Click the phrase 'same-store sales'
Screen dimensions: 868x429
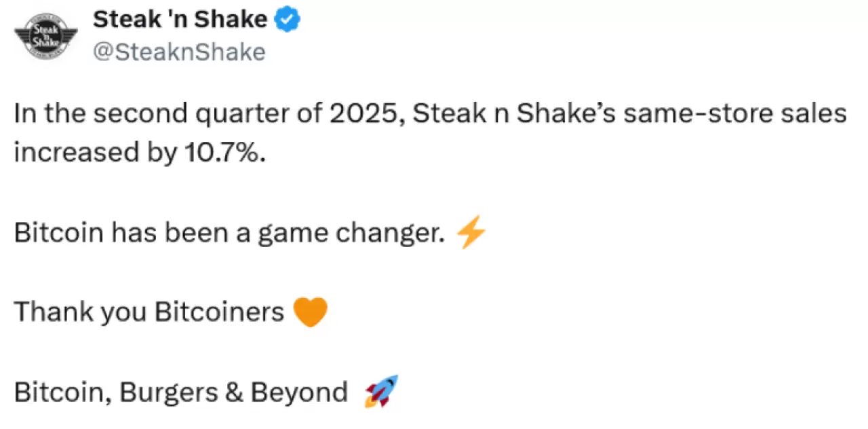pos(735,114)
